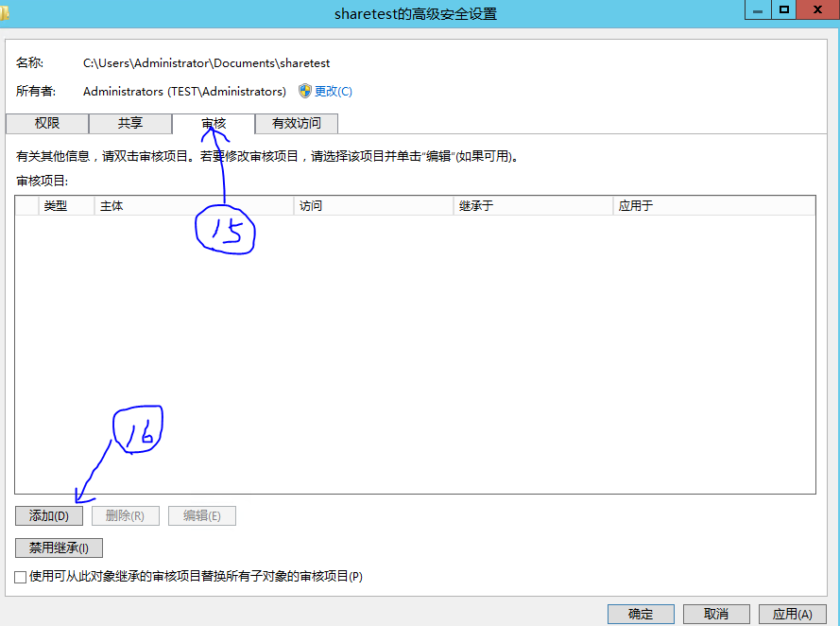840x626 pixels.
Task: Confirm settings with the 确定 button
Action: click(641, 613)
